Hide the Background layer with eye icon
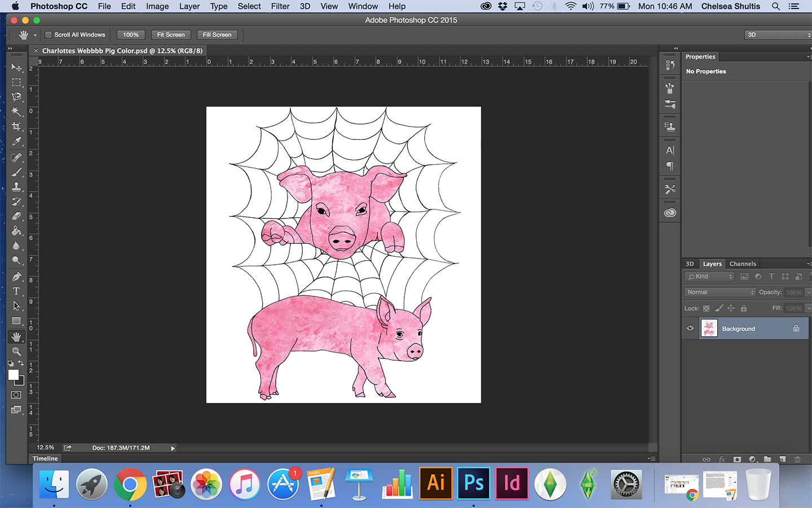 coord(690,329)
